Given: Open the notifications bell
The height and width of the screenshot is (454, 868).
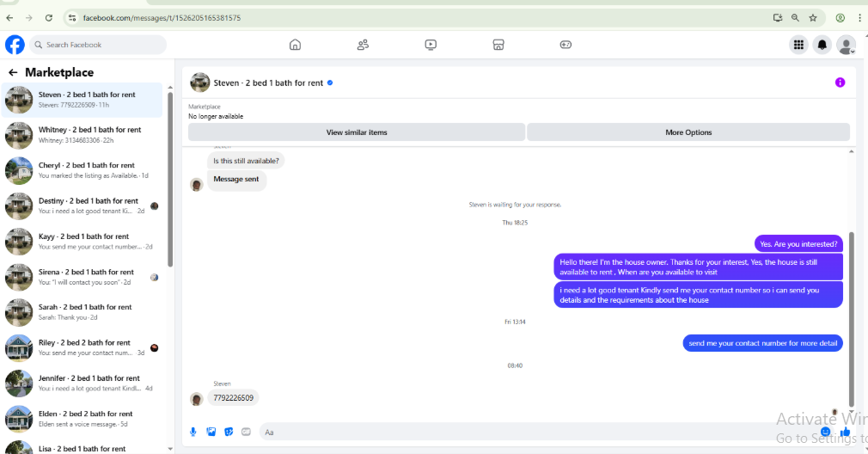Looking at the screenshot, I should pyautogui.click(x=822, y=45).
